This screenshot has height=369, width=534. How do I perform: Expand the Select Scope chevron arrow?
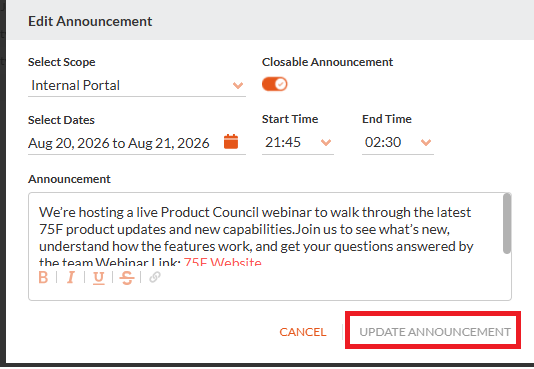click(238, 85)
